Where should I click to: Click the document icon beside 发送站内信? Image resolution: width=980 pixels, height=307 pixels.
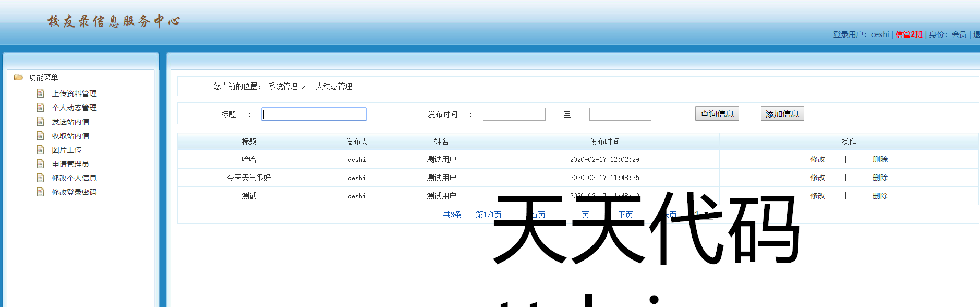click(x=40, y=122)
